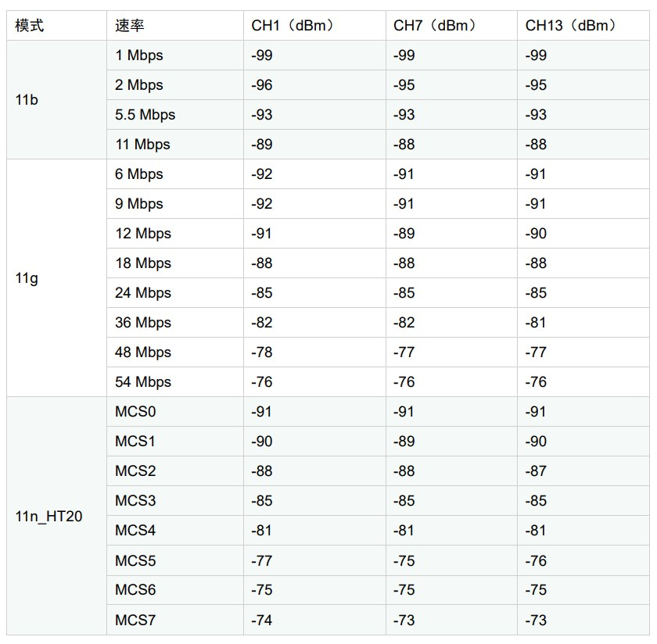Select the MCS3 rate cell
This screenshot has width=657, height=644.
[x=175, y=501]
